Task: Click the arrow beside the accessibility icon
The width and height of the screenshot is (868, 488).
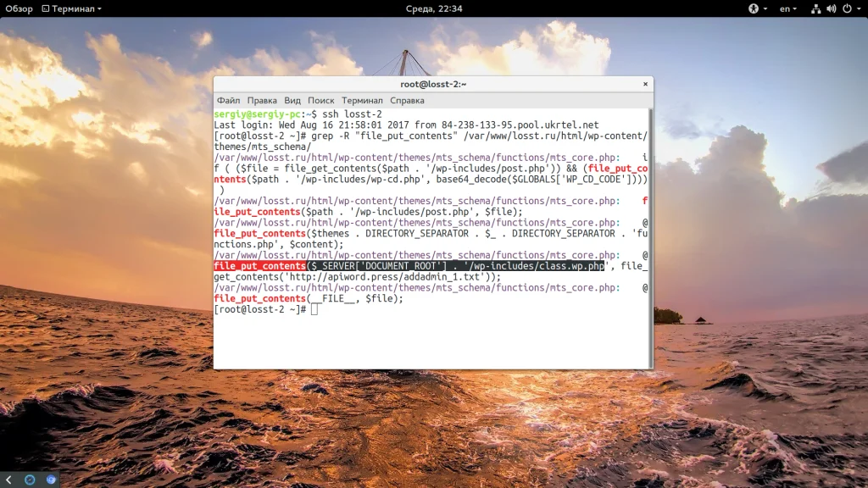Action: 765,8
